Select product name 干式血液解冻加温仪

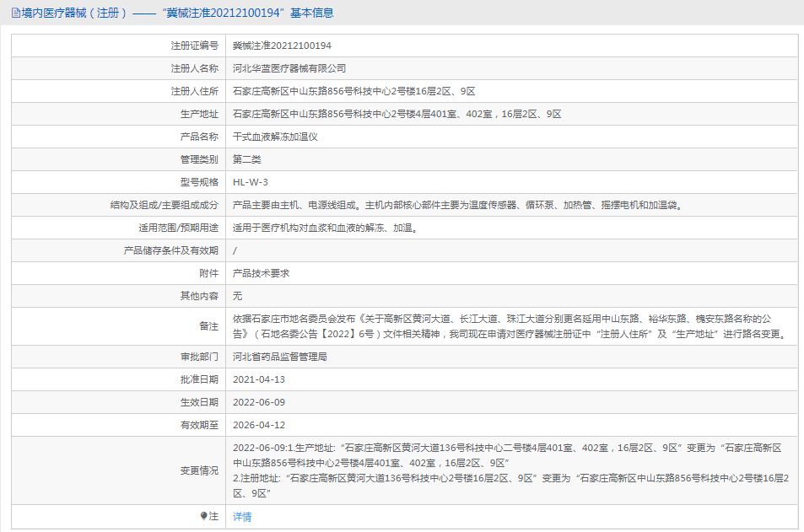pos(275,137)
